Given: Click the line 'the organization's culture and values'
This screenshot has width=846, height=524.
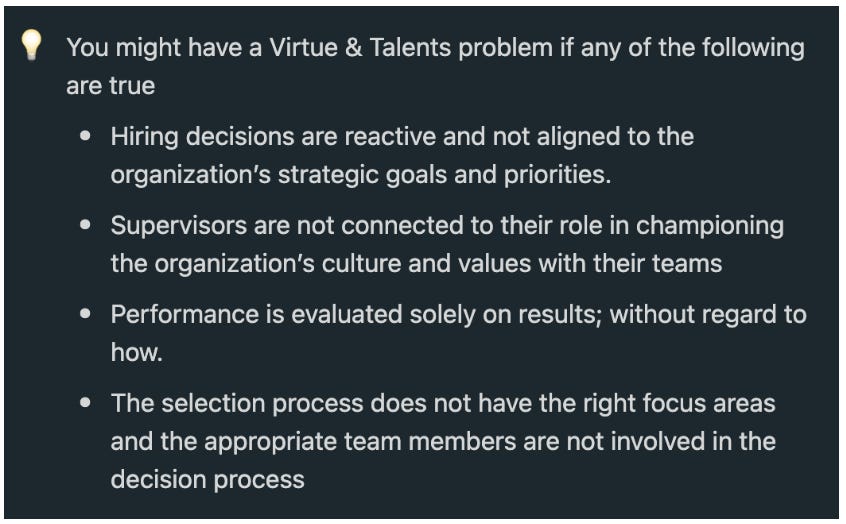Looking at the screenshot, I should pyautogui.click(x=416, y=264).
